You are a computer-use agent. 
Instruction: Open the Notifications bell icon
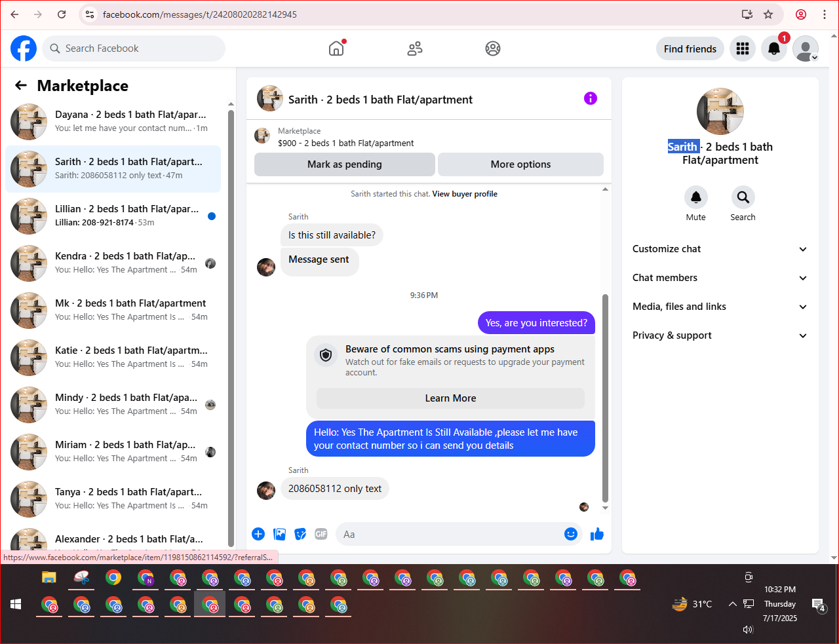coord(774,48)
